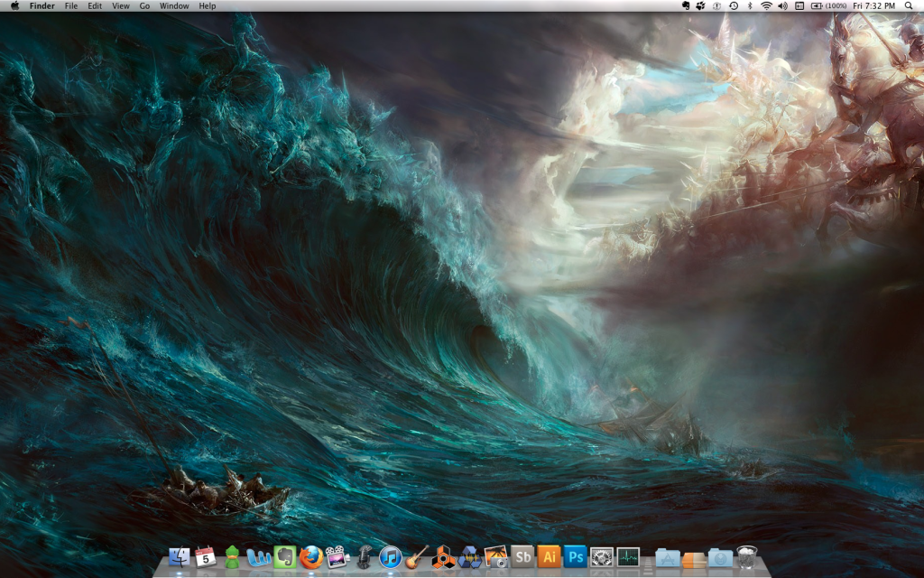The image size is (924, 578).
Task: Open the Finder application menu
Action: point(42,6)
